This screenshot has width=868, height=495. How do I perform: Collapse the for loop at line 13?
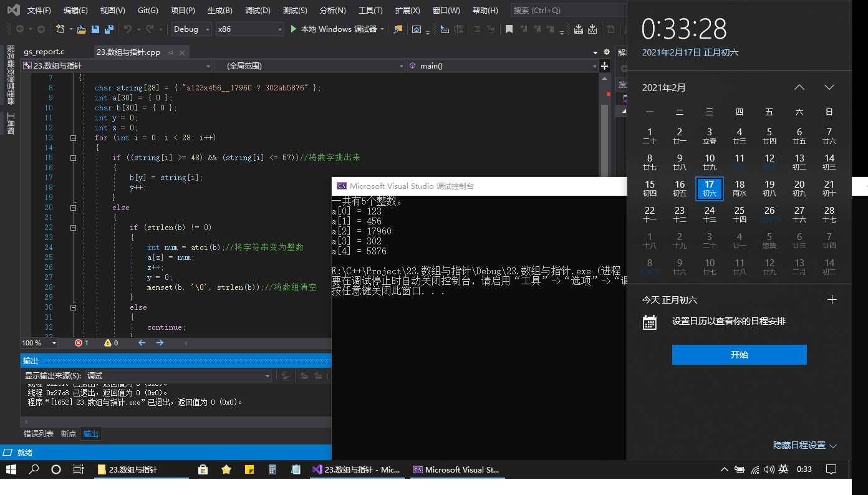(73, 138)
